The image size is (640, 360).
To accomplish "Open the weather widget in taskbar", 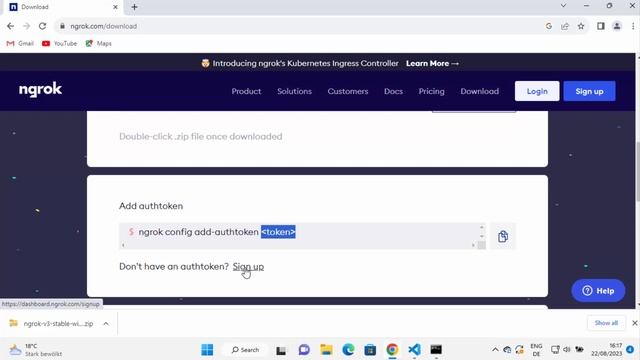I will (x=36, y=350).
